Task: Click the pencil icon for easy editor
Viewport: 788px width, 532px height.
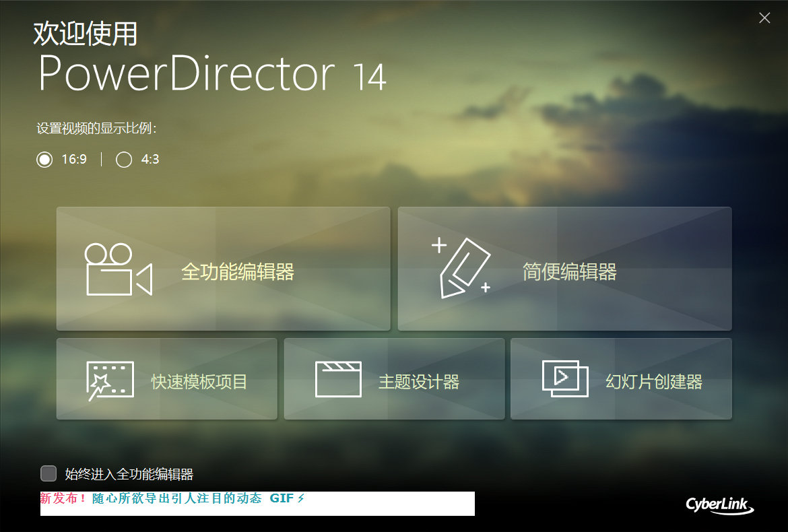Action: 461,268
